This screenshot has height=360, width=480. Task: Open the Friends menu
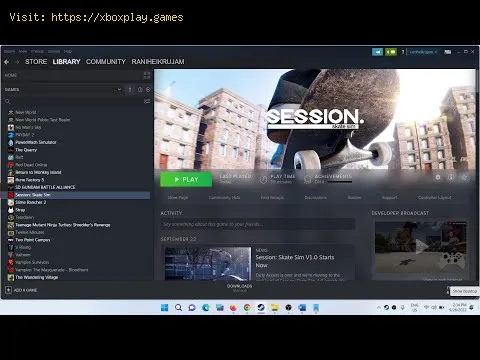[37, 51]
